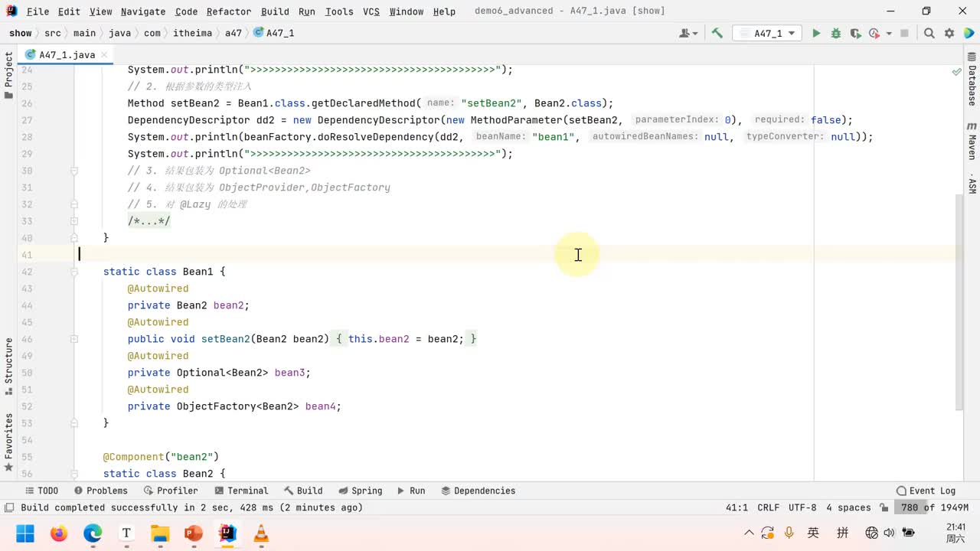
Task: Click the volume speaker icon in system tray
Action: tap(889, 533)
